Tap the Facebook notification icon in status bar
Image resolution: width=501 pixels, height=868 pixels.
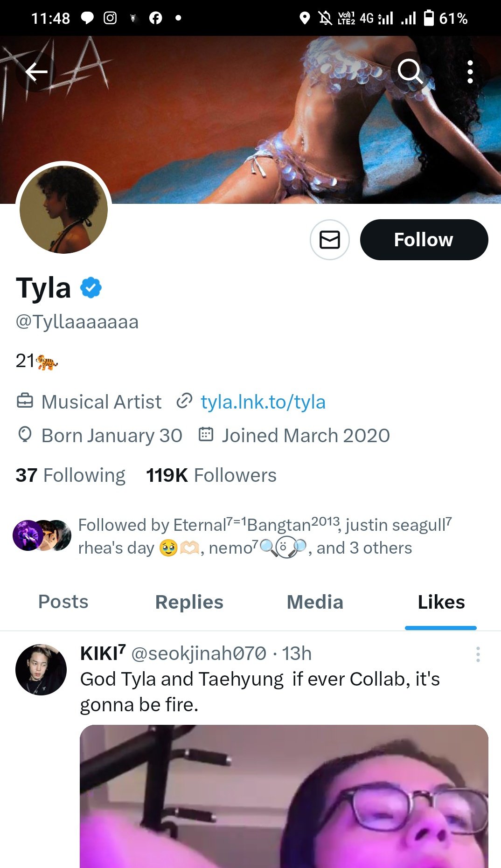(x=155, y=18)
